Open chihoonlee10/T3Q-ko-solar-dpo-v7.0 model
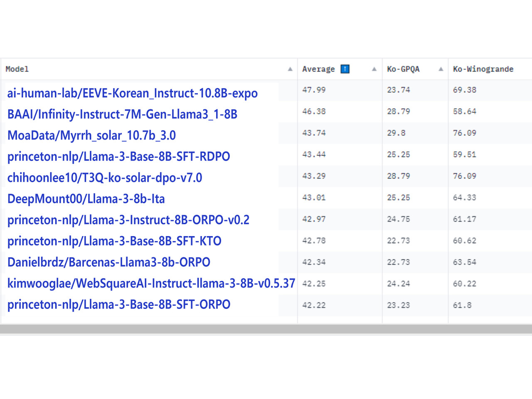The image size is (532, 399). (x=105, y=178)
